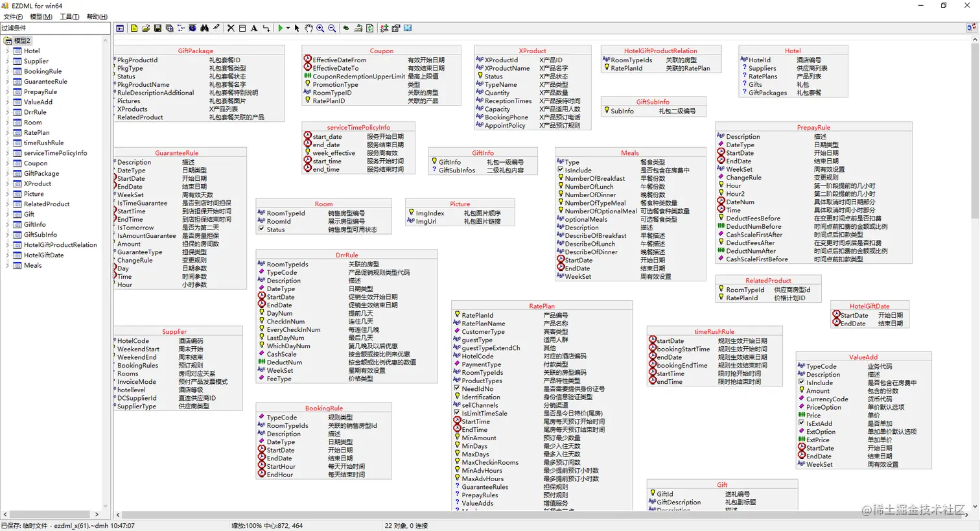Open the dropdown arrow beside run button
980x531 pixels.
288,28
